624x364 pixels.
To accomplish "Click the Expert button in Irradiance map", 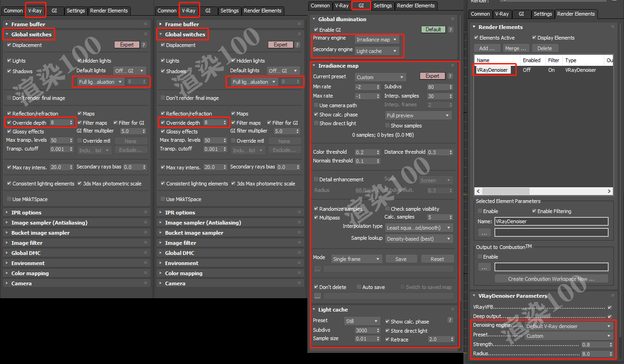I will tap(432, 76).
